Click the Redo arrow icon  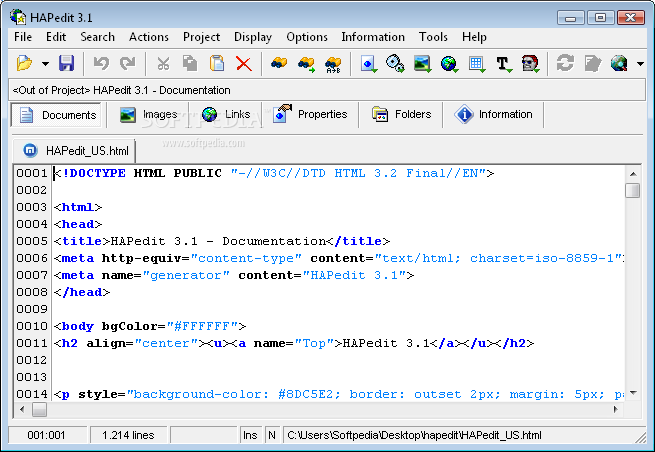127,63
